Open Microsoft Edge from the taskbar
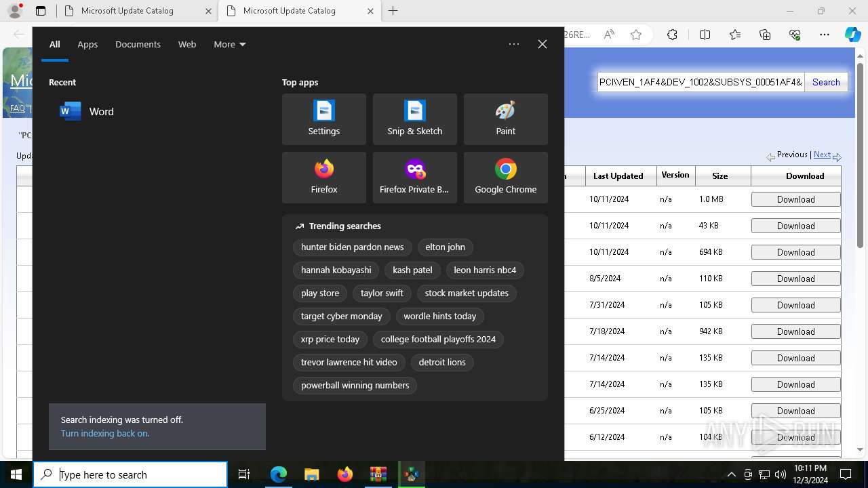The height and width of the screenshot is (488, 868). coord(279,474)
